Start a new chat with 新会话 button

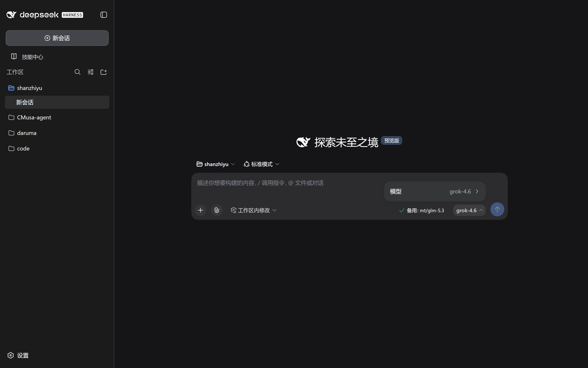click(x=57, y=38)
